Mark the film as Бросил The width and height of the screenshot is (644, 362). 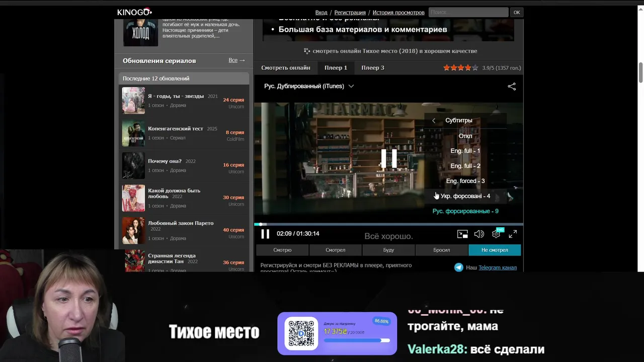[442, 250]
